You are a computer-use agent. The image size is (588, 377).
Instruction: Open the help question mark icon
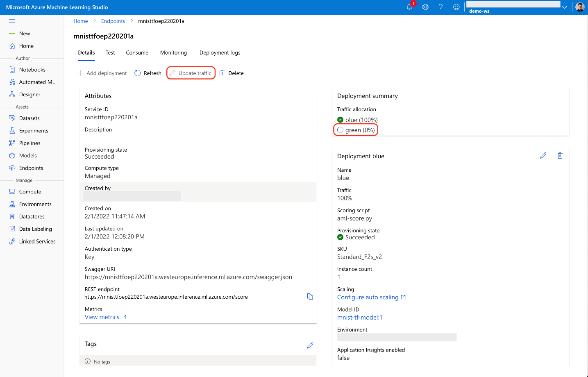click(x=440, y=7)
